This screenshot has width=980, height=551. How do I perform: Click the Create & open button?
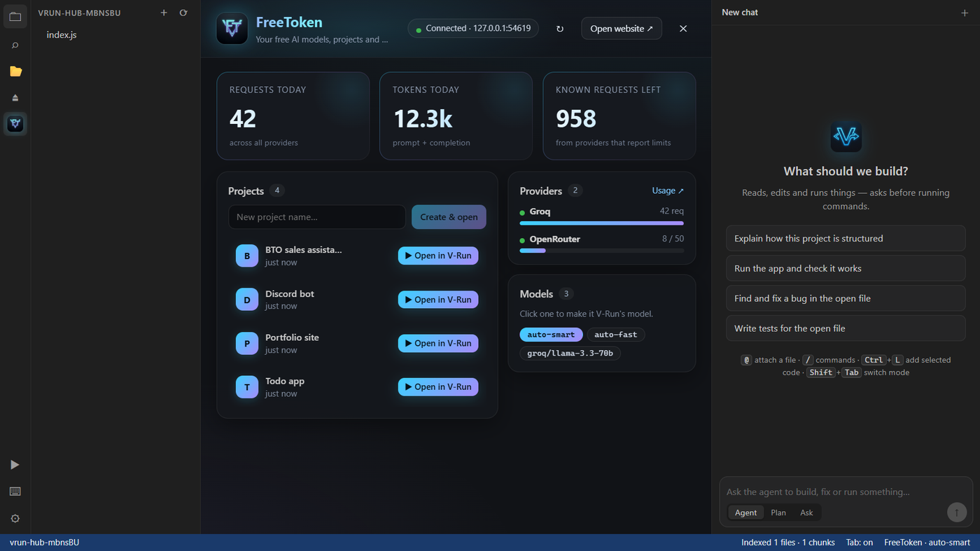point(449,217)
